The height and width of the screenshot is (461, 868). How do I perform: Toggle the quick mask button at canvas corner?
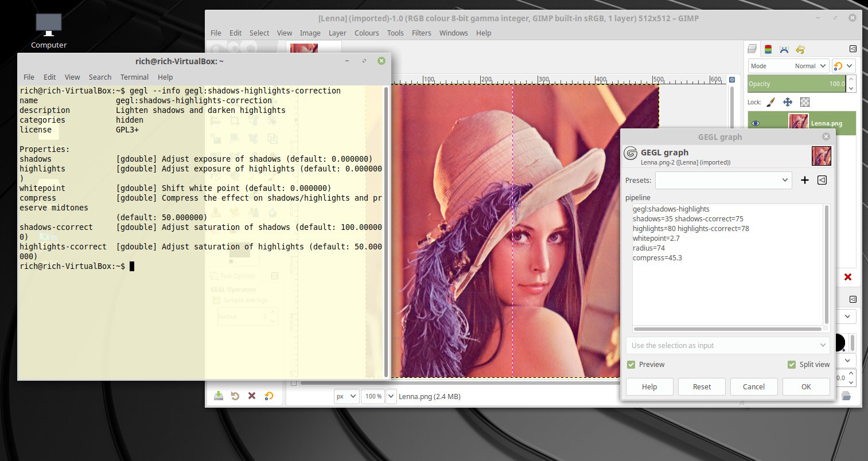tap(294, 383)
